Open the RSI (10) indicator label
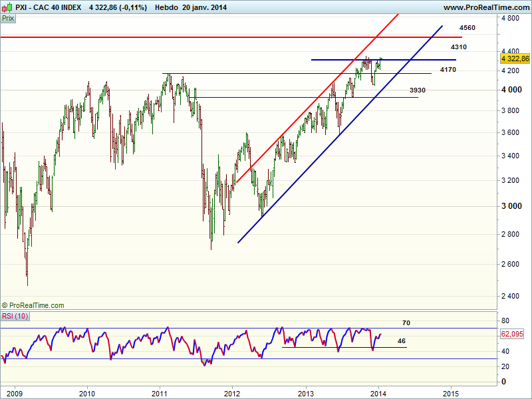The width and height of the screenshot is (532, 399). coord(15,316)
